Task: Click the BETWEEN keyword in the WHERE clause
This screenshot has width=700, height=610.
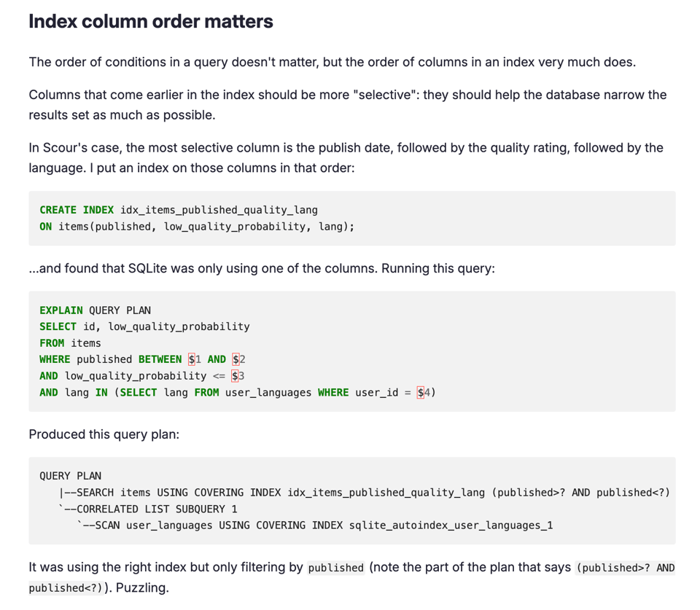Action: click(160, 359)
